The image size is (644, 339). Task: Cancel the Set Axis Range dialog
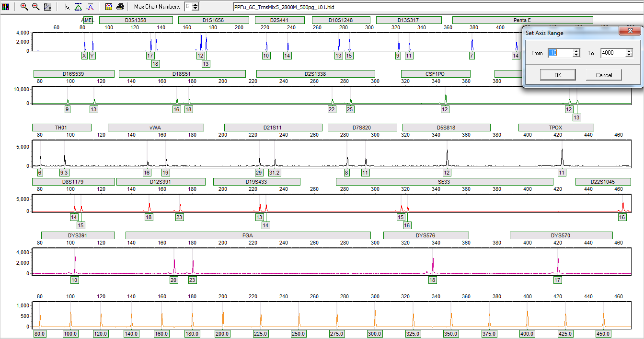tap(604, 75)
